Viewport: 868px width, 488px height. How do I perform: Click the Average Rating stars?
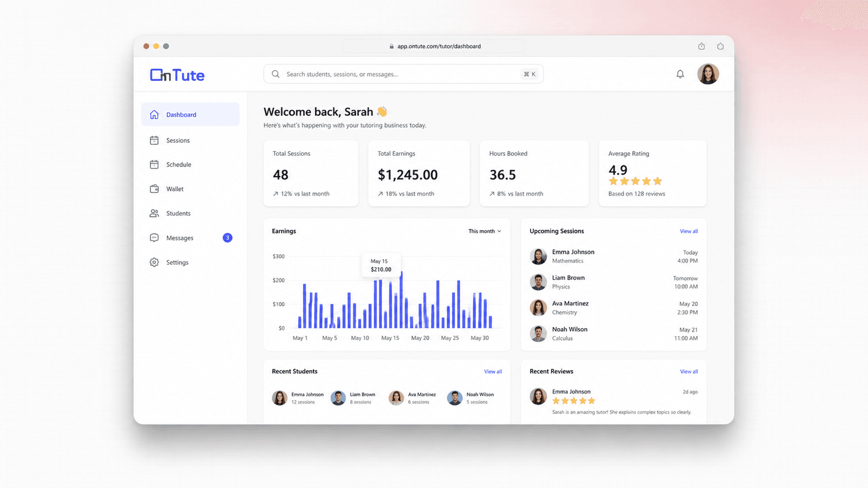point(635,181)
